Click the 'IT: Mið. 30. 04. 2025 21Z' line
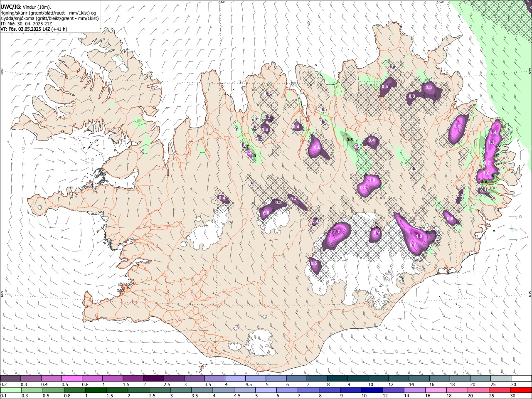Viewport: 532px width, 399px height. pyautogui.click(x=26, y=24)
